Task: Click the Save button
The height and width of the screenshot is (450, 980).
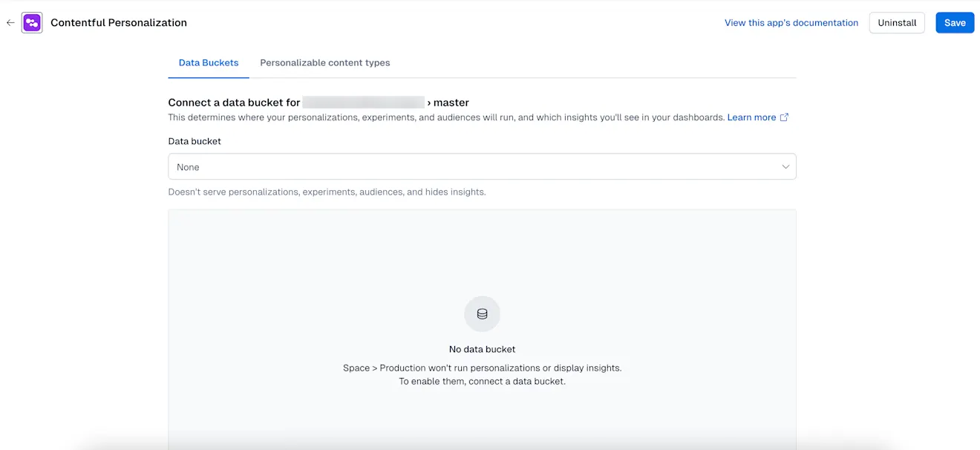Action: pos(954,22)
